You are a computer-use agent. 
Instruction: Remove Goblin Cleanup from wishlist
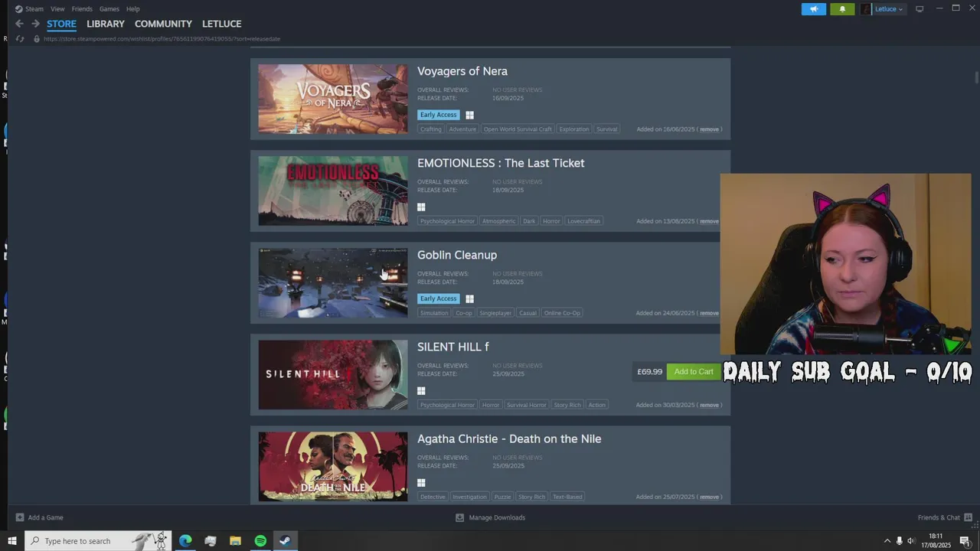[x=709, y=313]
